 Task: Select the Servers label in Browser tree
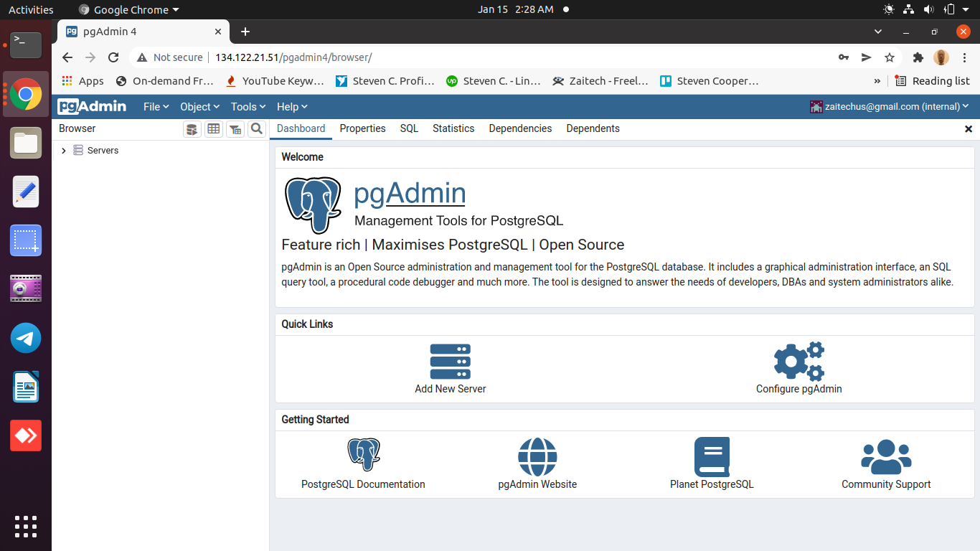pos(103,151)
